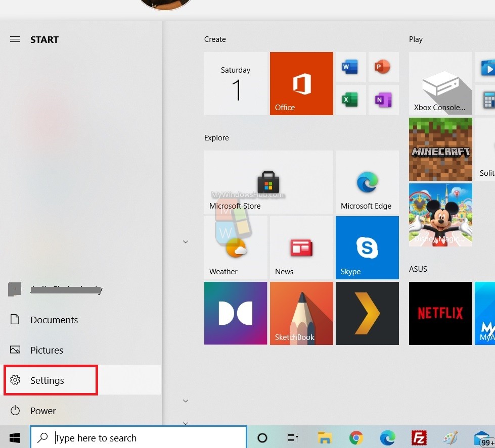Open the Solitaire tile
This screenshot has width=495, height=448.
[485, 149]
